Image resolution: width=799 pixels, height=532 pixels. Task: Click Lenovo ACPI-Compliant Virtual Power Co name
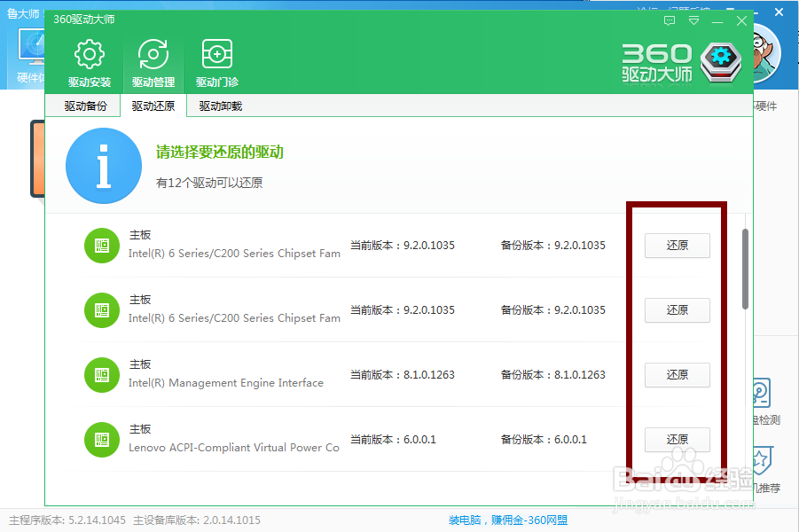tap(234, 448)
